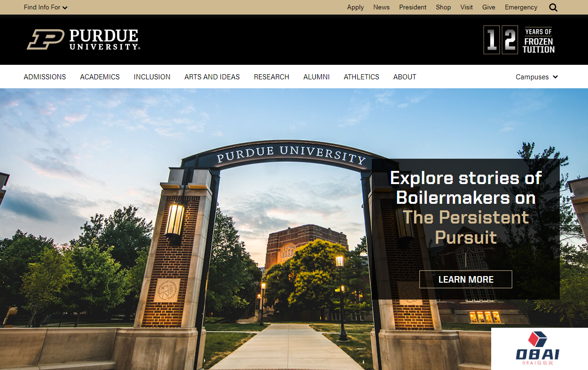This screenshot has height=370, width=588.
Task: Open the Give link in top bar
Action: coord(488,8)
